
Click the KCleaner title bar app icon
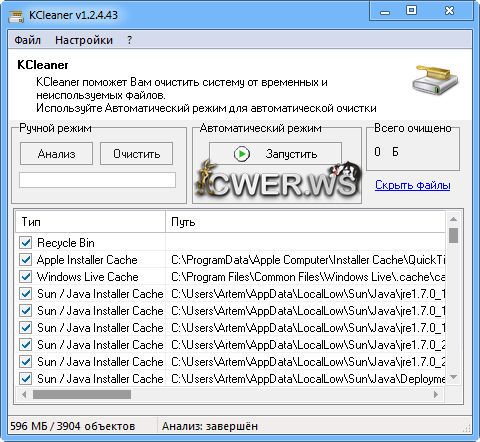[16, 15]
